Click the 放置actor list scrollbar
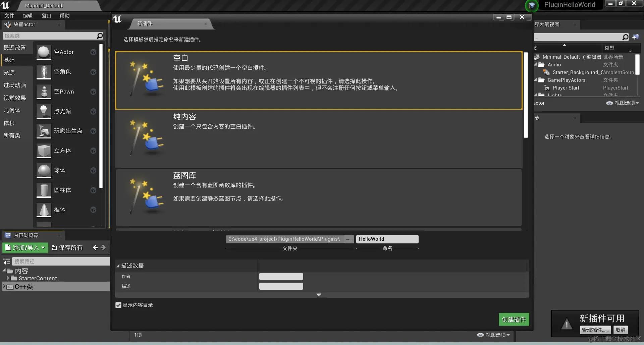The image size is (644, 345). (x=101, y=116)
